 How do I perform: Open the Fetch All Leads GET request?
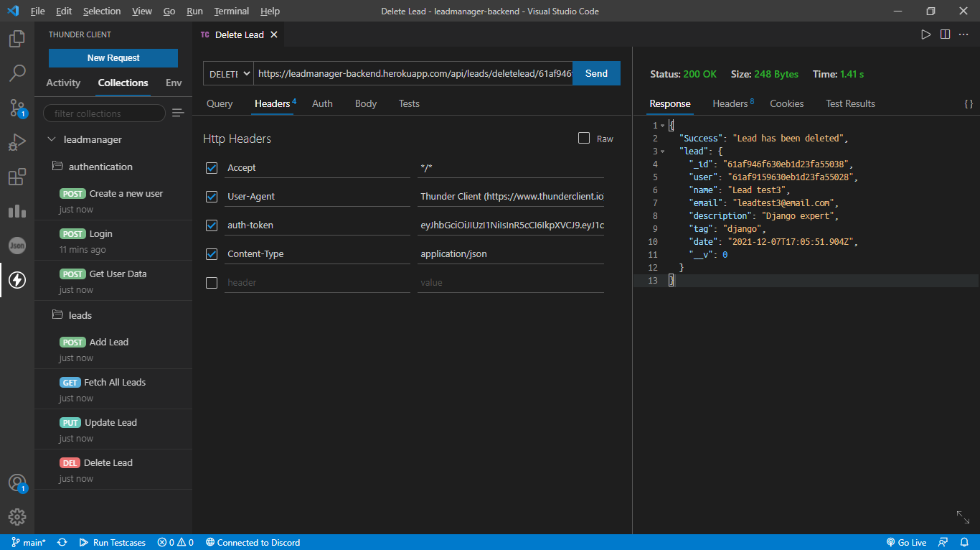(x=113, y=389)
